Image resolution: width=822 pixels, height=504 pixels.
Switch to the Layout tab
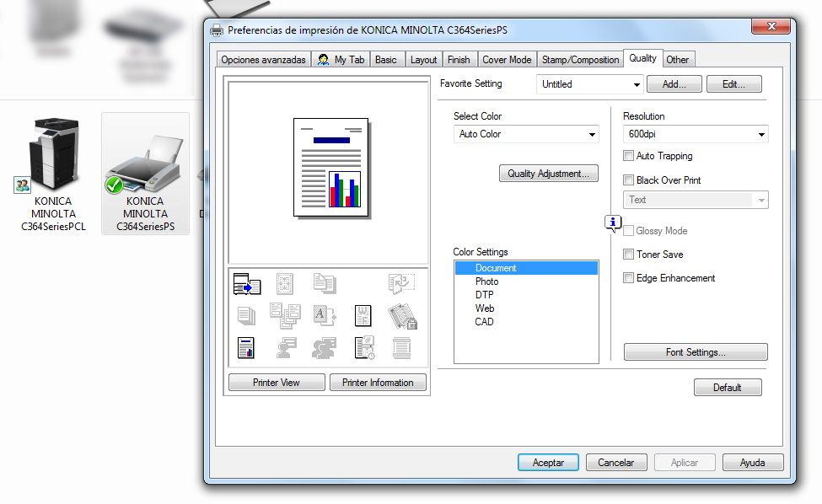[423, 60]
